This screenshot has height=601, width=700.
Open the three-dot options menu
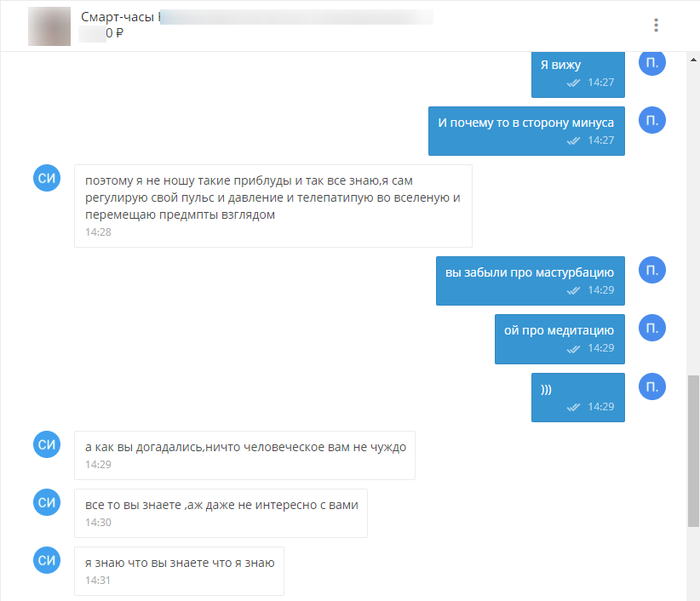coord(656,25)
